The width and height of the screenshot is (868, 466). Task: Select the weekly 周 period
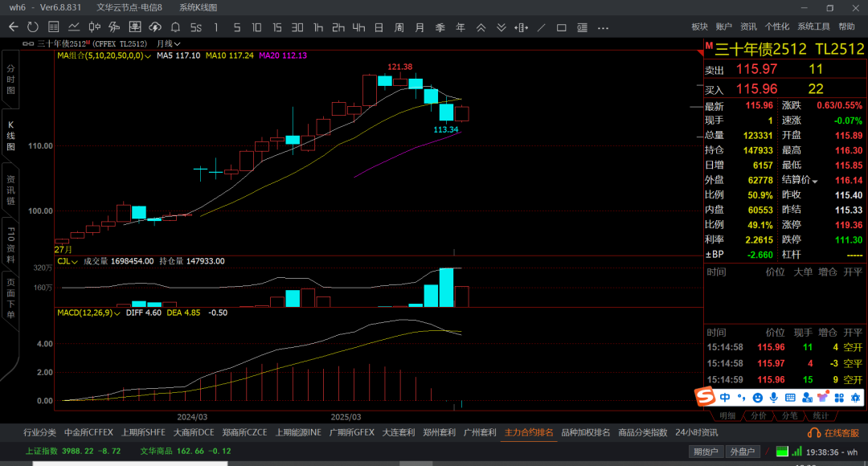point(399,27)
